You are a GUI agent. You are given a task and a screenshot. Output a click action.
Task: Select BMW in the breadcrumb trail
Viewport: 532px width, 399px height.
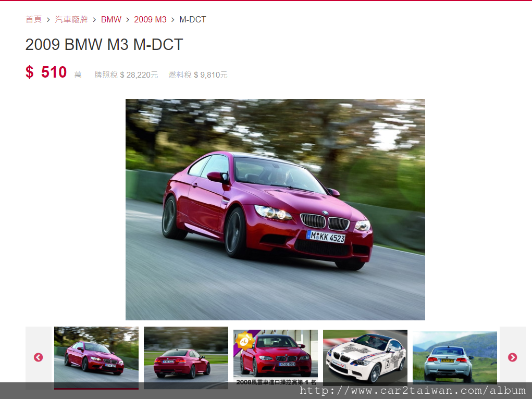111,19
